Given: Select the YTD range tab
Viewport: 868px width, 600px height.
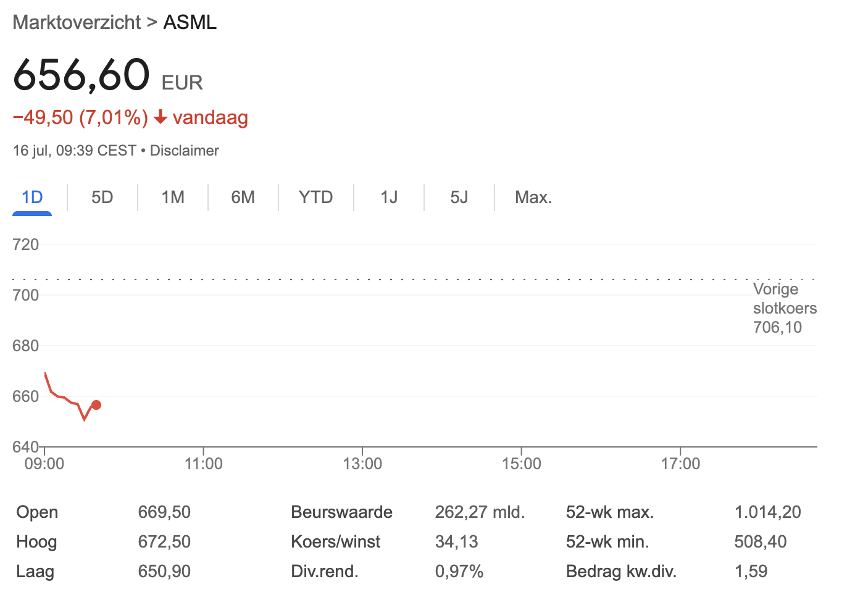Looking at the screenshot, I should point(315,198).
